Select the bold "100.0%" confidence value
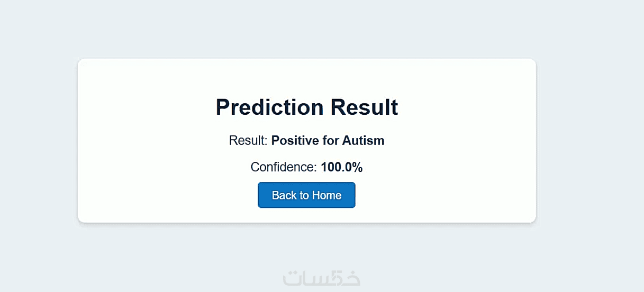The height and width of the screenshot is (292, 644). [x=341, y=167]
